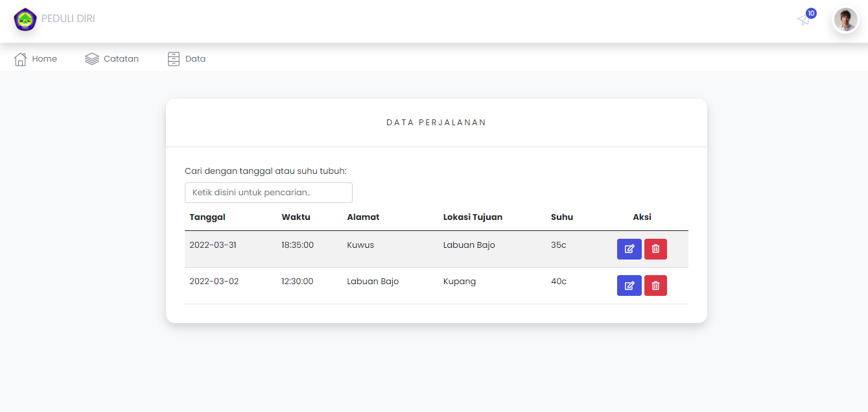Click the edit pencil icon for 2022-03-02 entry
Screen dimensions: 868x412
[629, 285]
